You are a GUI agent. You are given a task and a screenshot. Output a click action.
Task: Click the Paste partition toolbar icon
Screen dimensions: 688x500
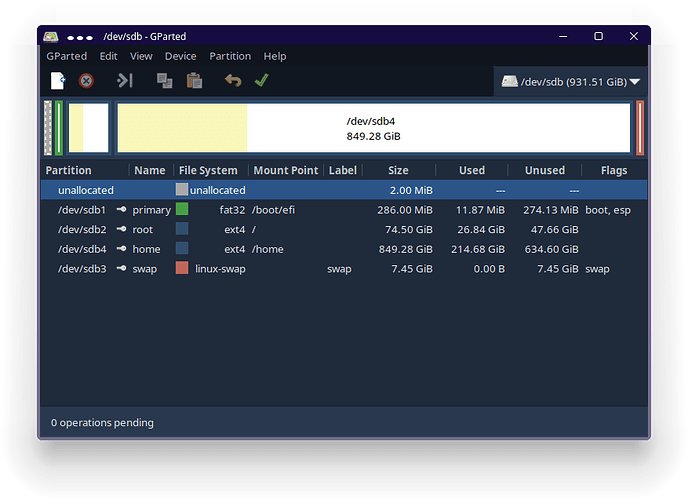tap(194, 81)
